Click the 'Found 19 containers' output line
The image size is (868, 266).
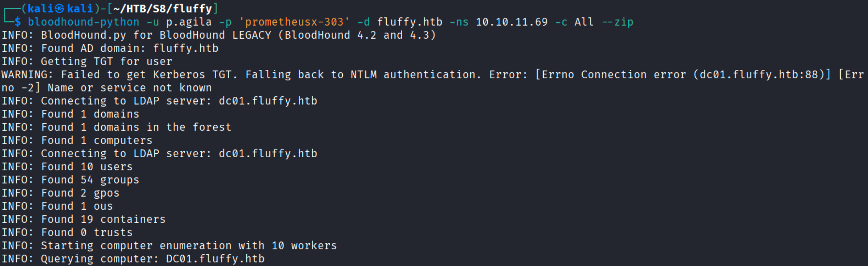pyautogui.click(x=103, y=219)
